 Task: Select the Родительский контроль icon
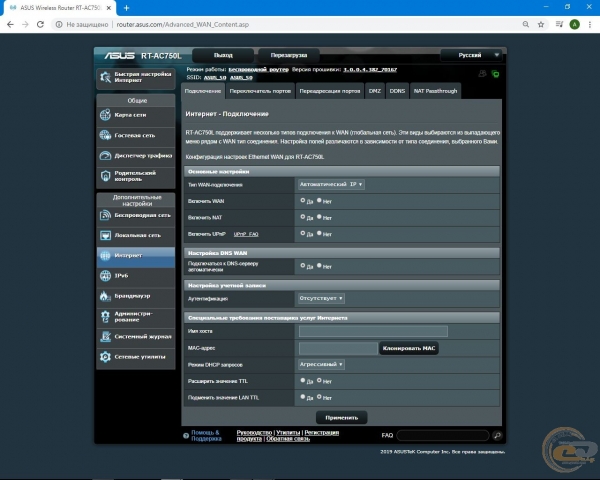pyautogui.click(x=106, y=176)
